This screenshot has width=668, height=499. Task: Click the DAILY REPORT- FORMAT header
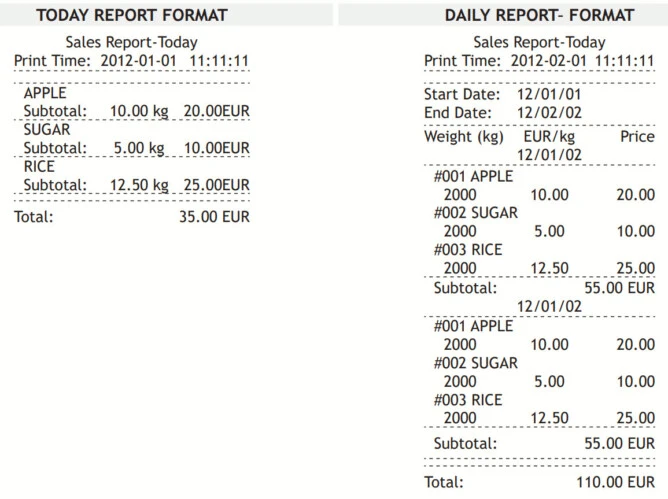click(x=539, y=15)
